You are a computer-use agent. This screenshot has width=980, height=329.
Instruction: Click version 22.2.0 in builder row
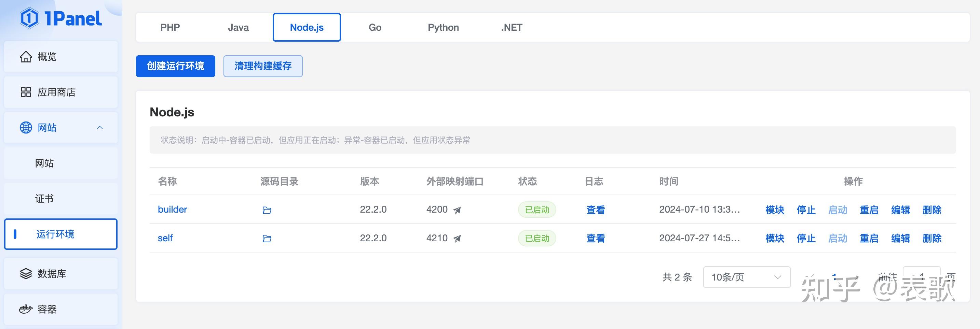pyautogui.click(x=373, y=209)
